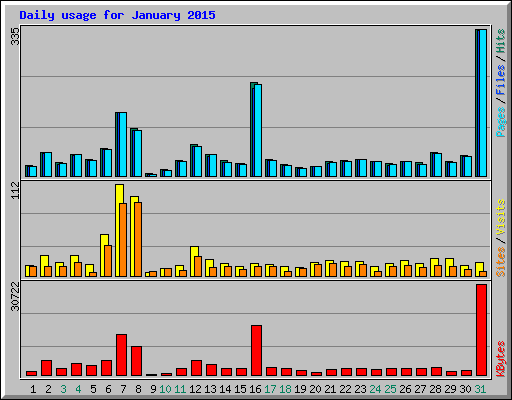Click the day 7 hits bar
512x400 pixels.
click(x=121, y=144)
